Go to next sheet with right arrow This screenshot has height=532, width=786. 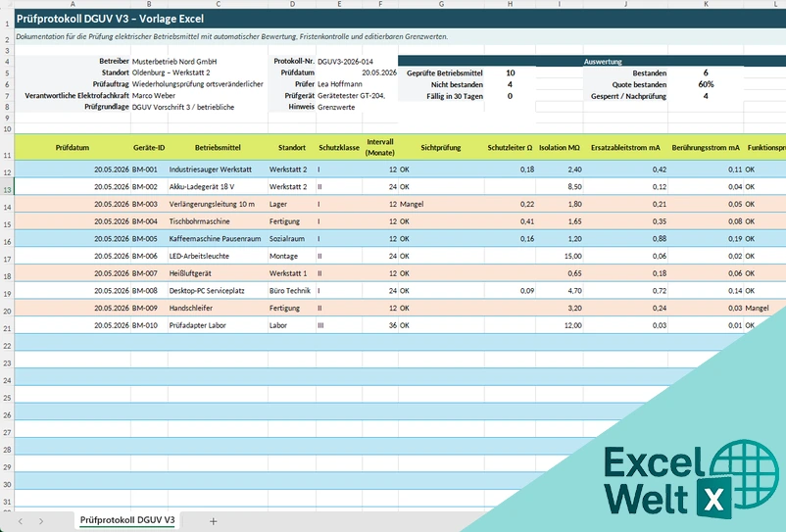(41, 521)
